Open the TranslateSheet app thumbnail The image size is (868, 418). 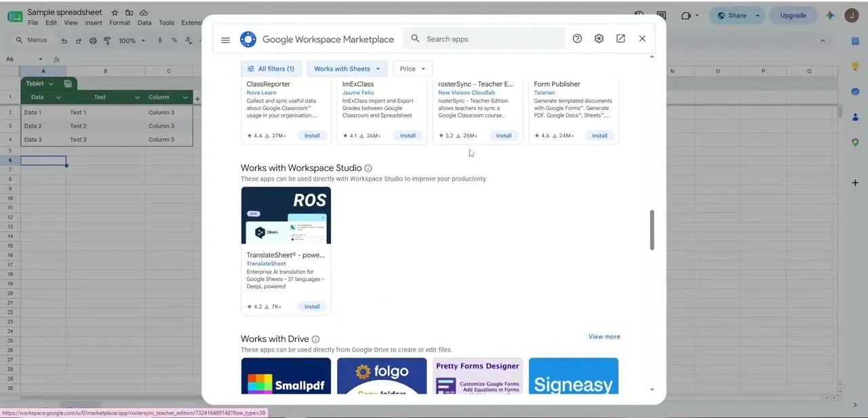pos(286,216)
